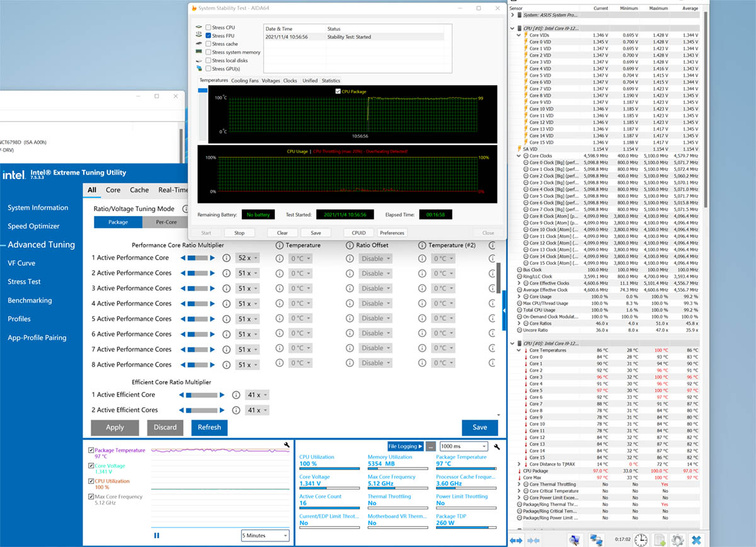The height and width of the screenshot is (547, 756).
Task: Select the Cache tab in XTU
Action: point(139,190)
